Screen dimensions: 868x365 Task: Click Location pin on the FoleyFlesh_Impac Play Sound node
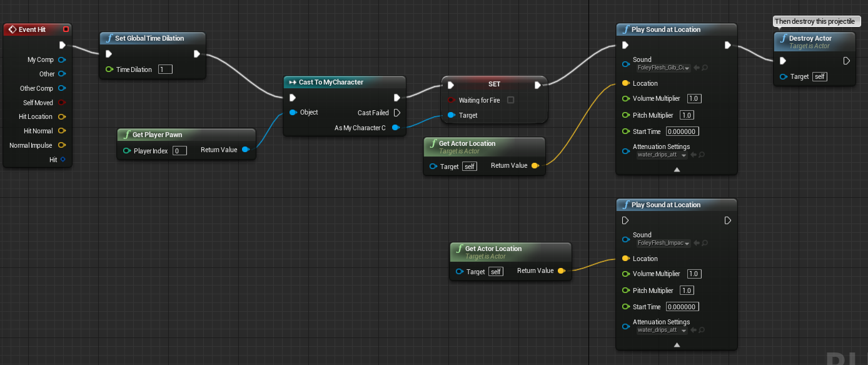tap(626, 259)
